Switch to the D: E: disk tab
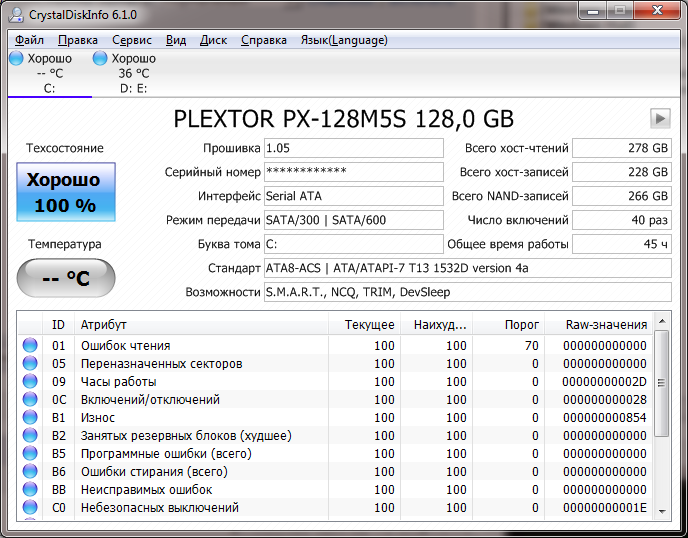688x538 pixels. (x=133, y=73)
